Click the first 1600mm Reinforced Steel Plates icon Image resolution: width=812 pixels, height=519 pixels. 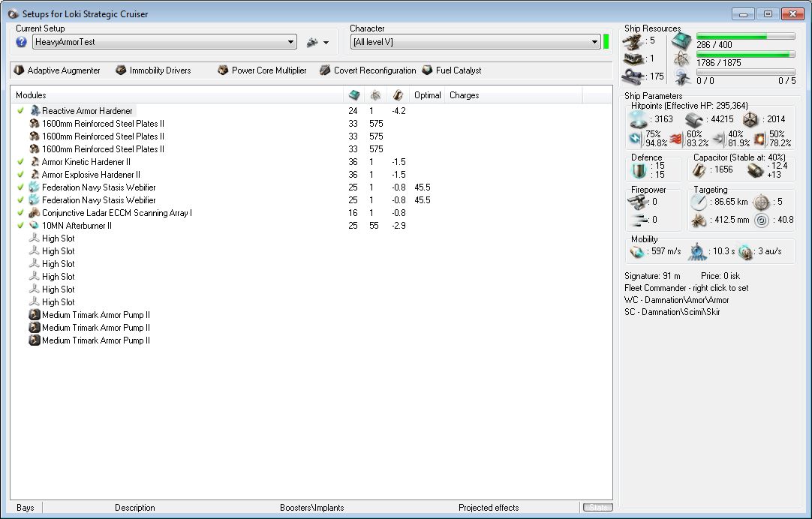click(x=35, y=124)
